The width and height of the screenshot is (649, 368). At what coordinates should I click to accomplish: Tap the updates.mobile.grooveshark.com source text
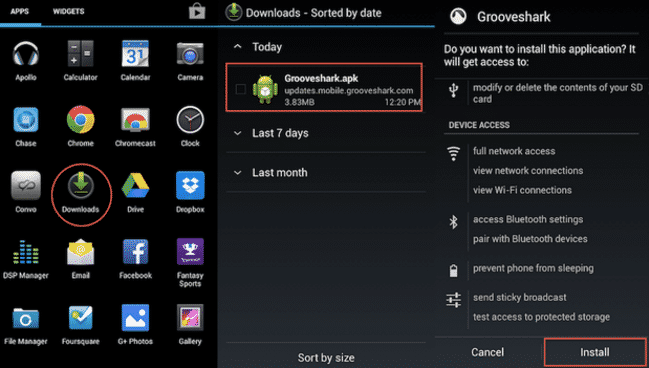point(349,90)
